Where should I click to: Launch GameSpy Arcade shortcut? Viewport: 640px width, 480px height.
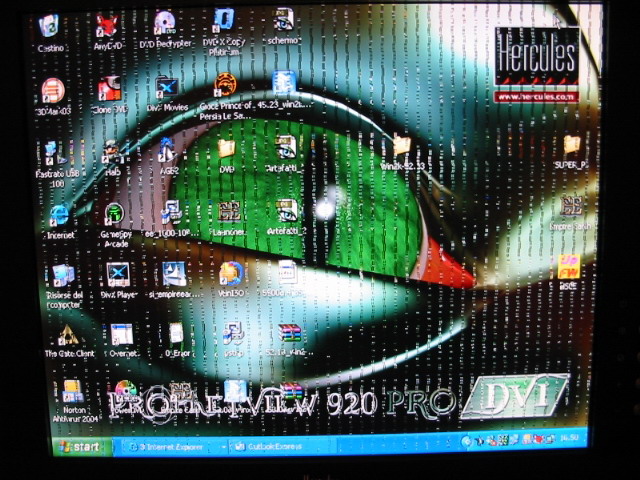point(114,214)
